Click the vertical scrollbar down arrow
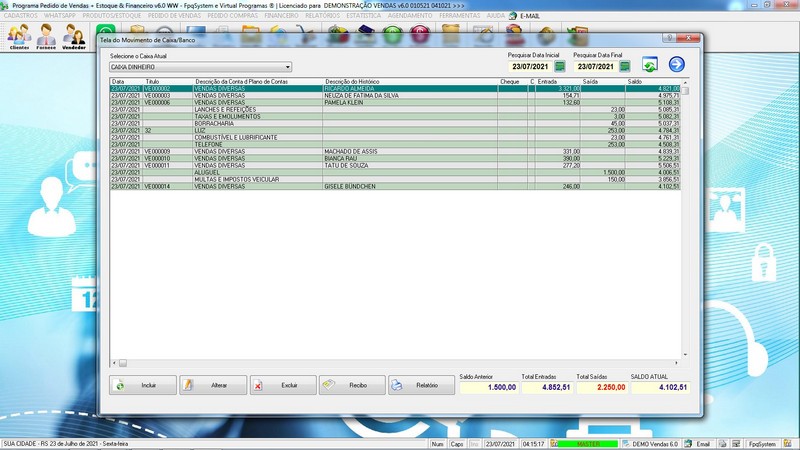Viewport: 800px width, 450px height. pos(685,355)
